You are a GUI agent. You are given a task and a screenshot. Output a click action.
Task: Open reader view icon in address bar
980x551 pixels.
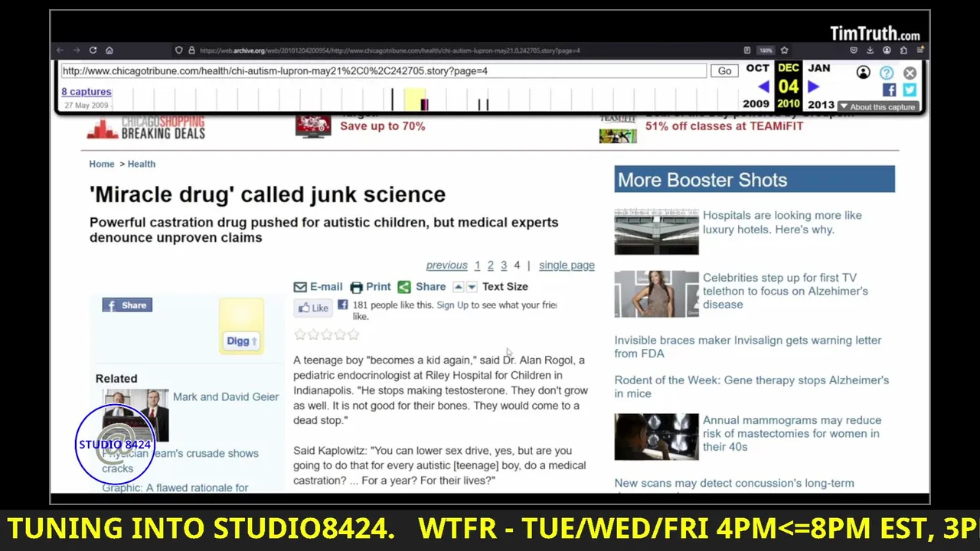[x=747, y=51]
